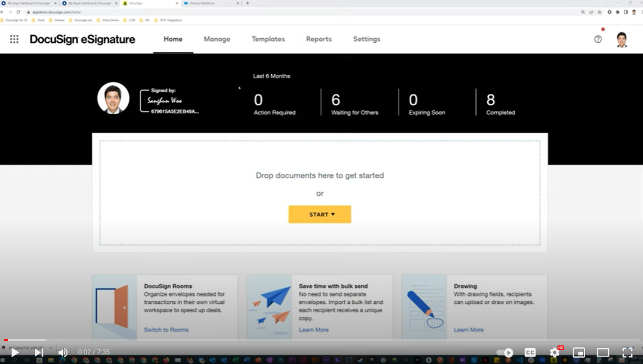This screenshot has width=643, height=364.
Task: Click the Switch to Rooms link
Action: tap(166, 330)
